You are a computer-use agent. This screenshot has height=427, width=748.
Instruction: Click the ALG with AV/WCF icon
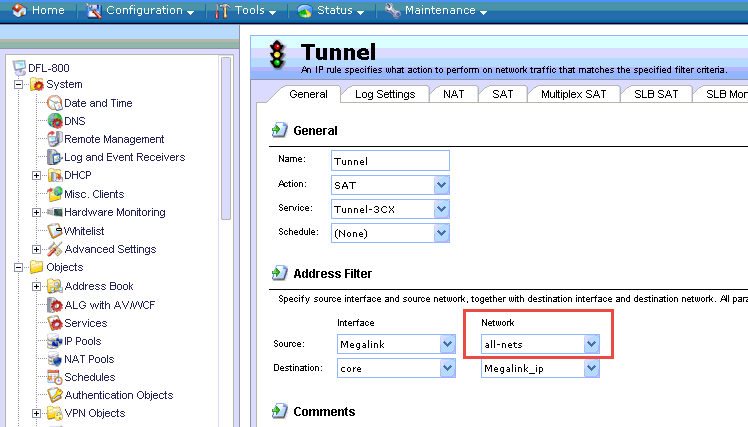click(55, 304)
